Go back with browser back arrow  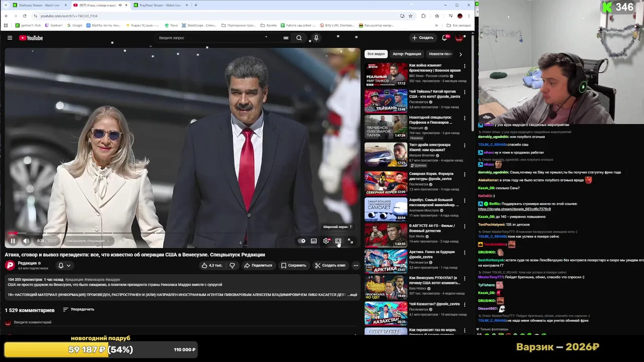(x=6, y=16)
